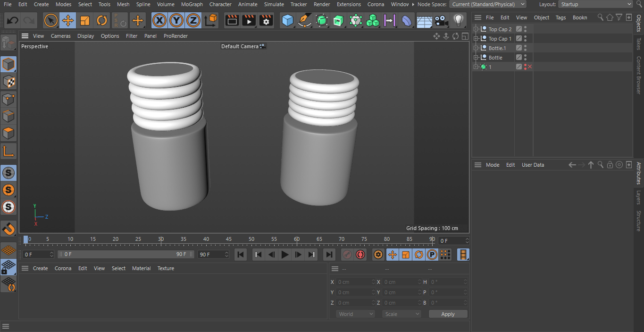Select the Move tool in top toolbar
The width and height of the screenshot is (644, 332).
pyautogui.click(x=68, y=21)
